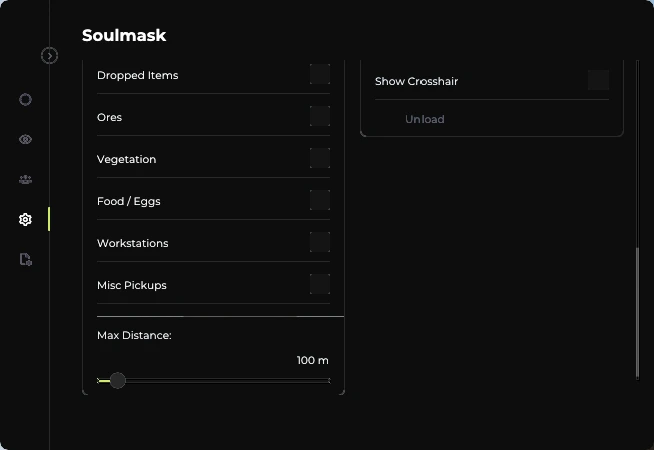Viewport: 654px width, 450px height.
Task: Toggle the Show Crosshair checkbox
Action: tap(599, 80)
